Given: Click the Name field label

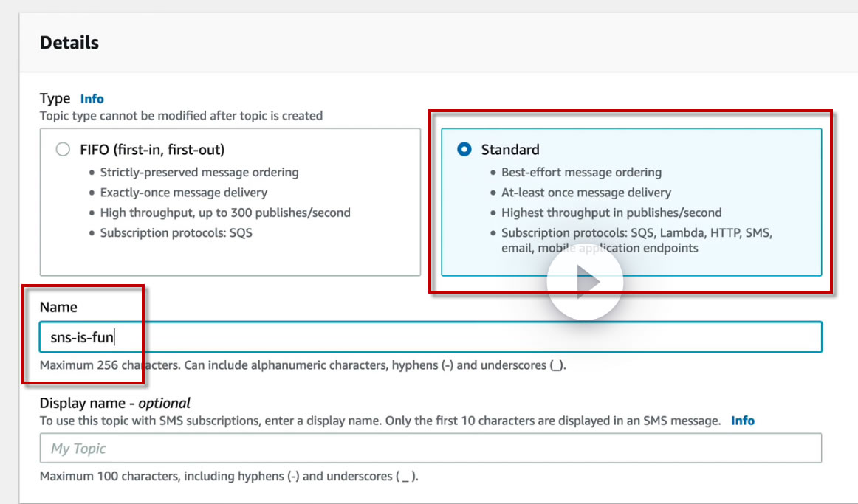Looking at the screenshot, I should pyautogui.click(x=58, y=307).
